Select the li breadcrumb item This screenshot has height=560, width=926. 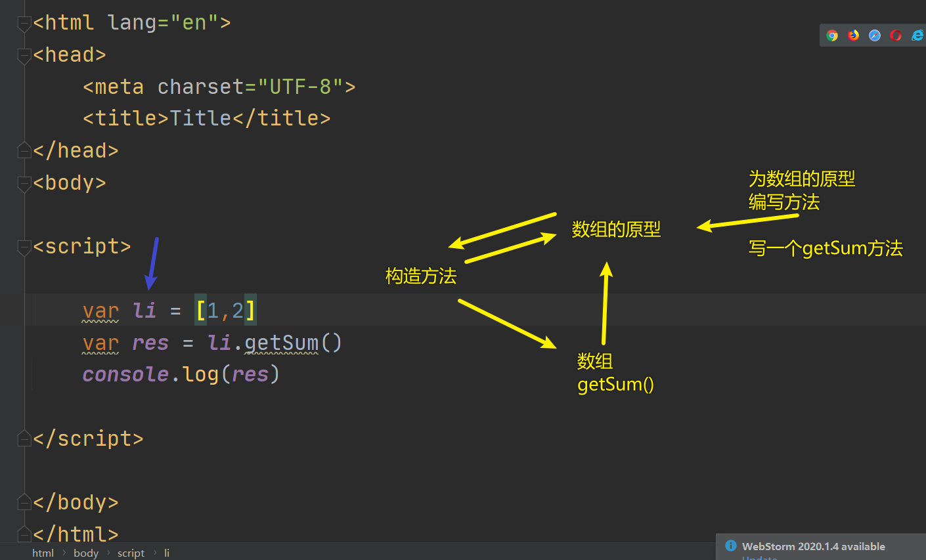click(x=167, y=553)
